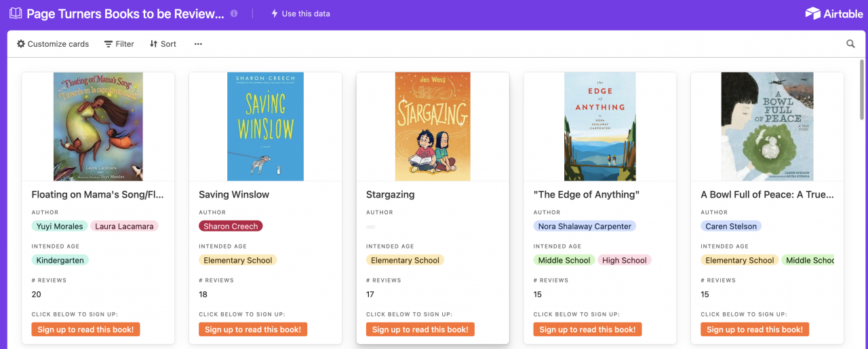Click the Sharon Creech author tag
The height and width of the screenshot is (349, 868).
pos(231,226)
